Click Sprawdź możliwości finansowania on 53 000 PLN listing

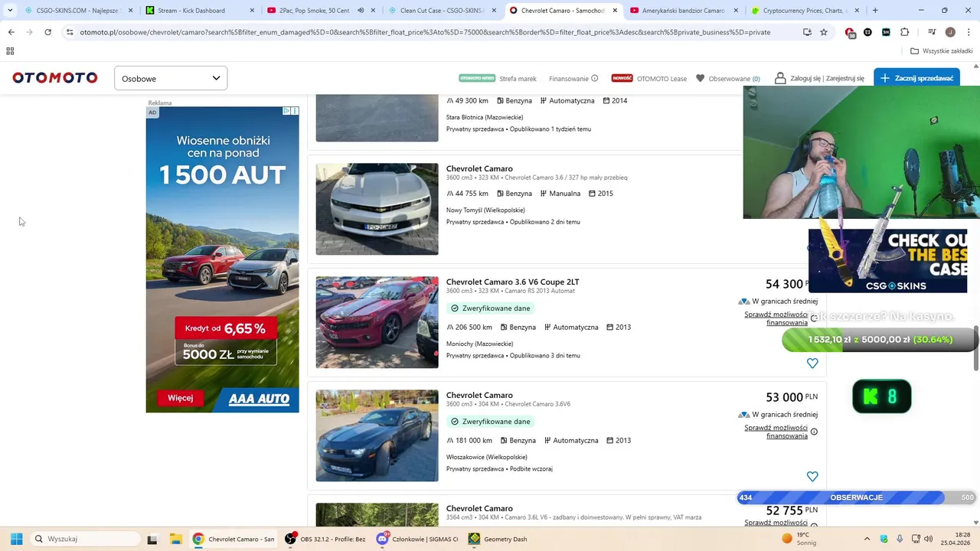pyautogui.click(x=776, y=432)
